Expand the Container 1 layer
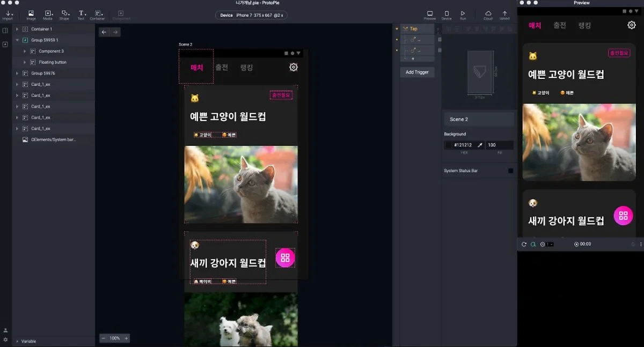 click(17, 29)
